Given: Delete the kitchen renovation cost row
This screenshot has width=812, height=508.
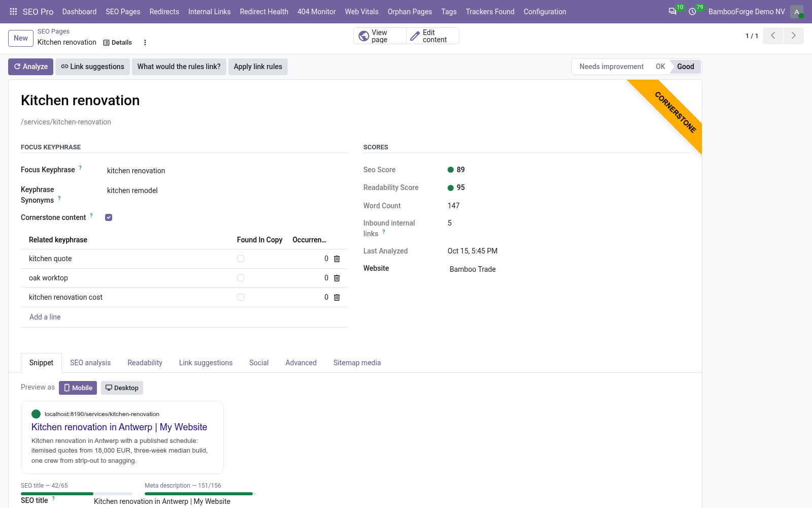Looking at the screenshot, I should (336, 297).
